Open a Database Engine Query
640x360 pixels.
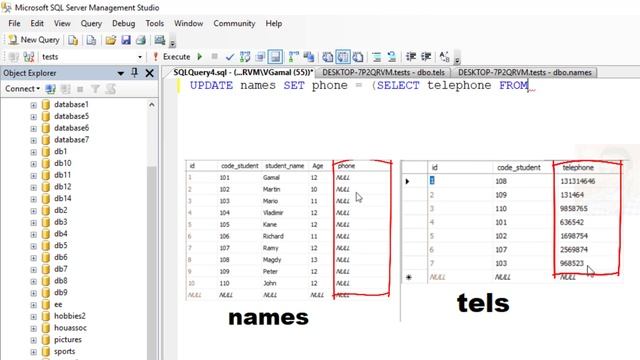[73, 40]
